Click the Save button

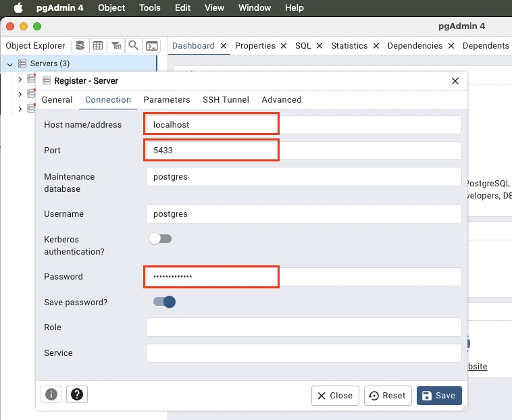[x=439, y=396]
